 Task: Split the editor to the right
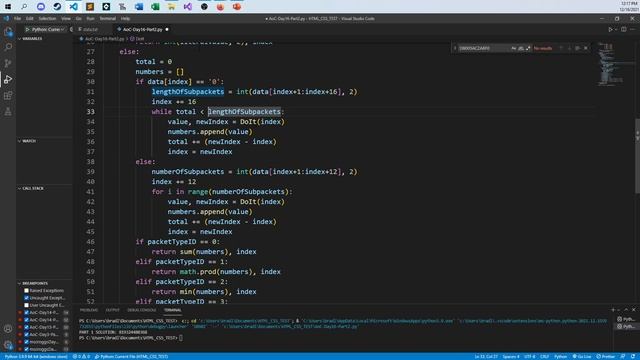pos(624,29)
